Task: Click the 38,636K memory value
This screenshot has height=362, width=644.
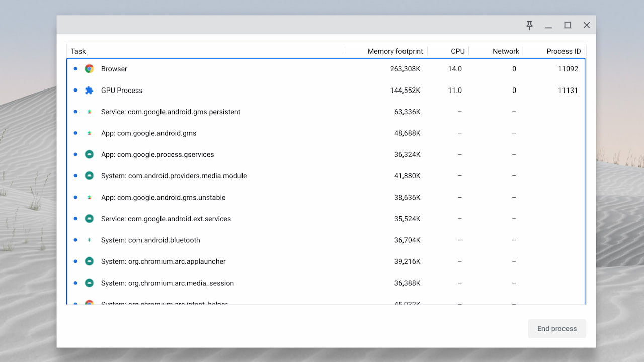Action: pyautogui.click(x=407, y=198)
